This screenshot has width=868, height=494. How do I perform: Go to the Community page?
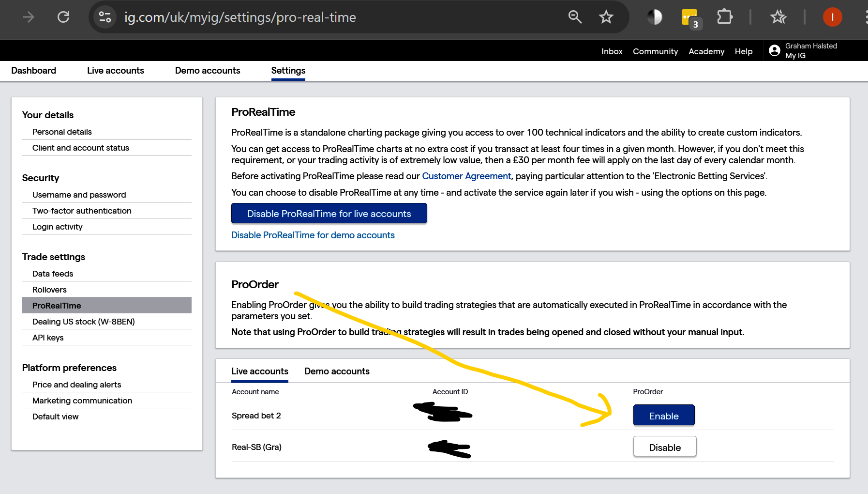click(x=655, y=51)
